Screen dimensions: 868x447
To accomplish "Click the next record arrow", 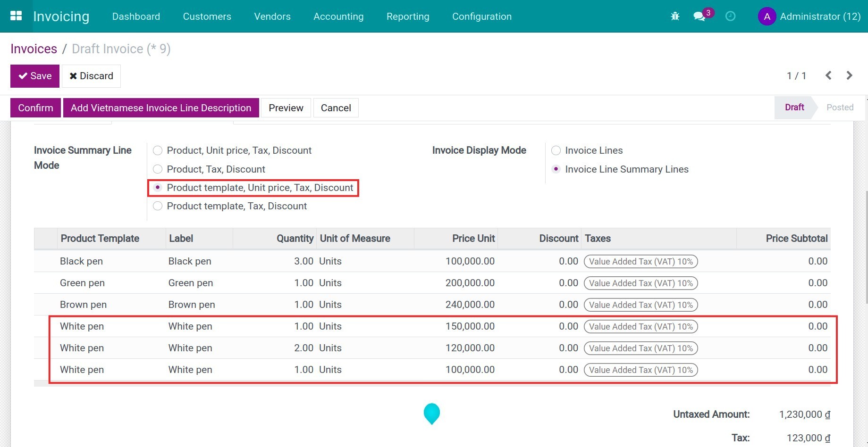I will 849,75.
